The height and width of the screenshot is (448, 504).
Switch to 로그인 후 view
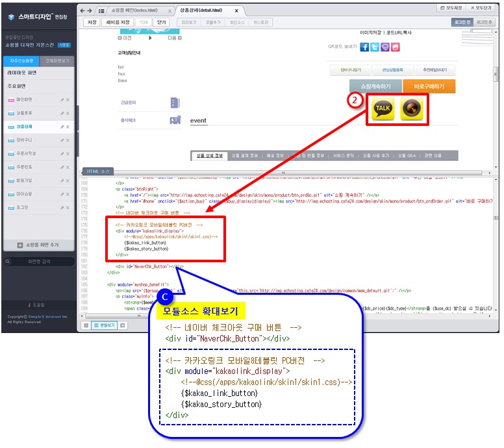tap(484, 22)
